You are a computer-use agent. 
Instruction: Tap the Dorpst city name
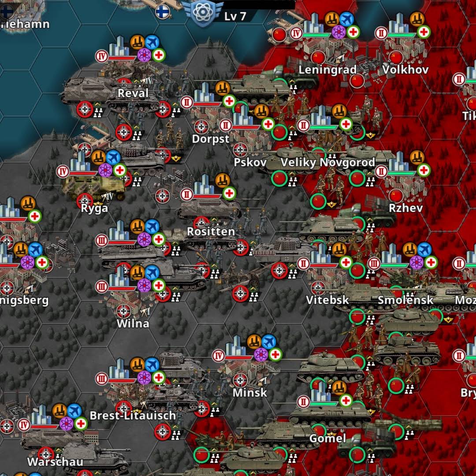pos(211,139)
